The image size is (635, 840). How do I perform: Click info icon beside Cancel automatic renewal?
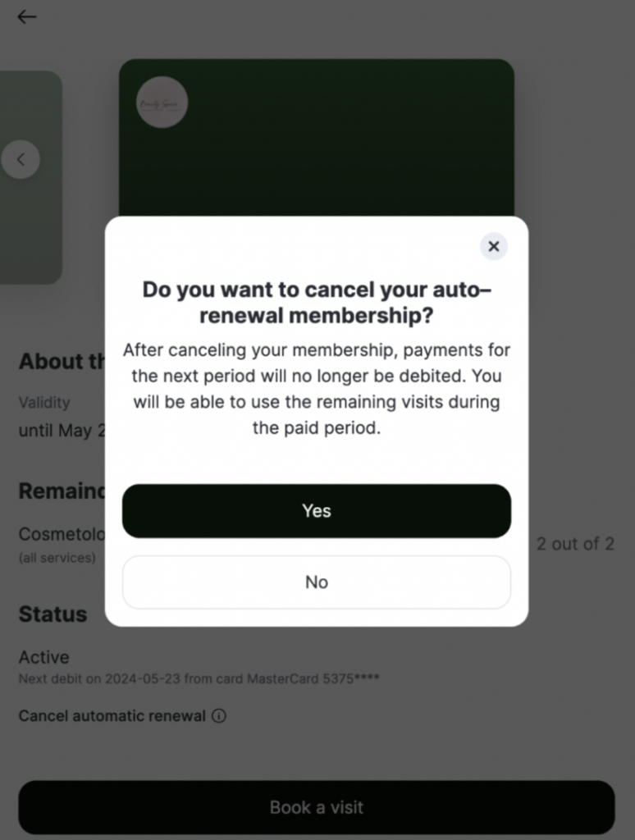pyautogui.click(x=219, y=716)
